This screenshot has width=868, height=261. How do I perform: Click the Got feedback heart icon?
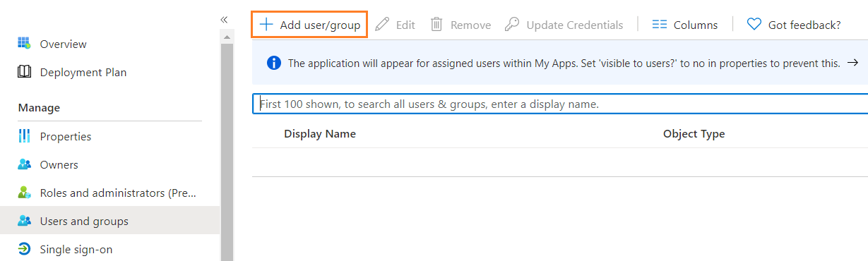coord(754,25)
